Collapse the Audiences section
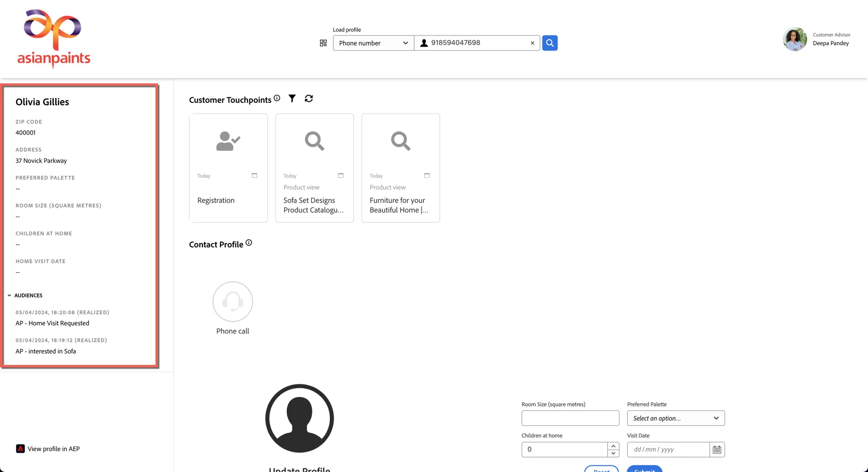The height and width of the screenshot is (472, 868). 9,295
